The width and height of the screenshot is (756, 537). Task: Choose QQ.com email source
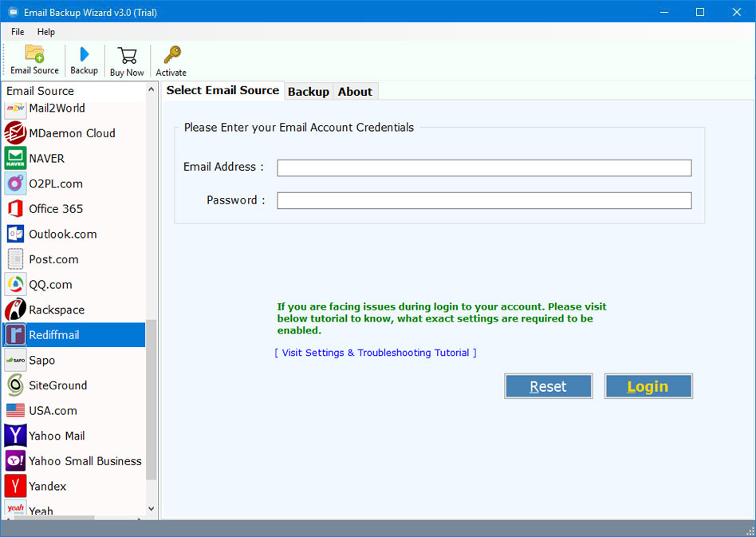pyautogui.click(x=50, y=284)
